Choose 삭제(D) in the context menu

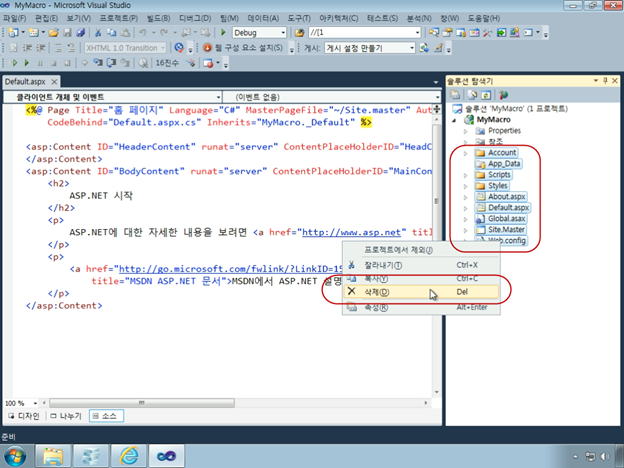[x=421, y=292]
